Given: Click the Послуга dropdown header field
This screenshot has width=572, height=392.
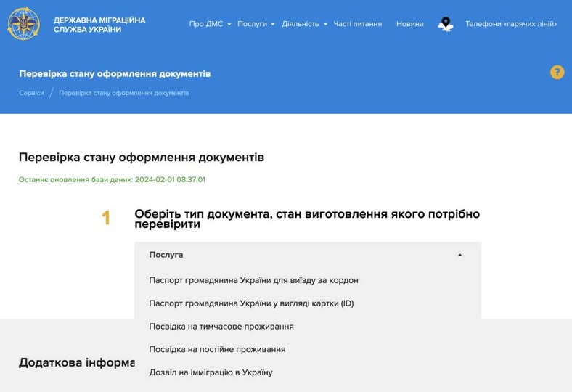Looking at the screenshot, I should [x=290, y=255].
